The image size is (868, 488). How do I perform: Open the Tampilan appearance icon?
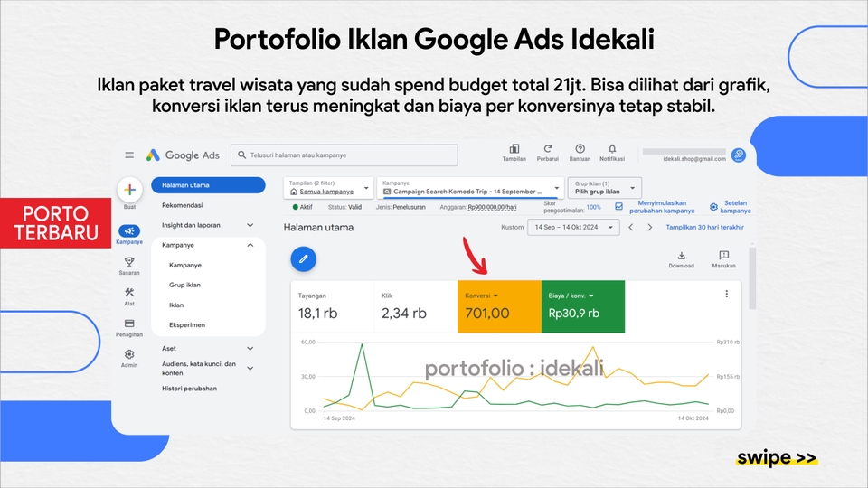point(514,149)
